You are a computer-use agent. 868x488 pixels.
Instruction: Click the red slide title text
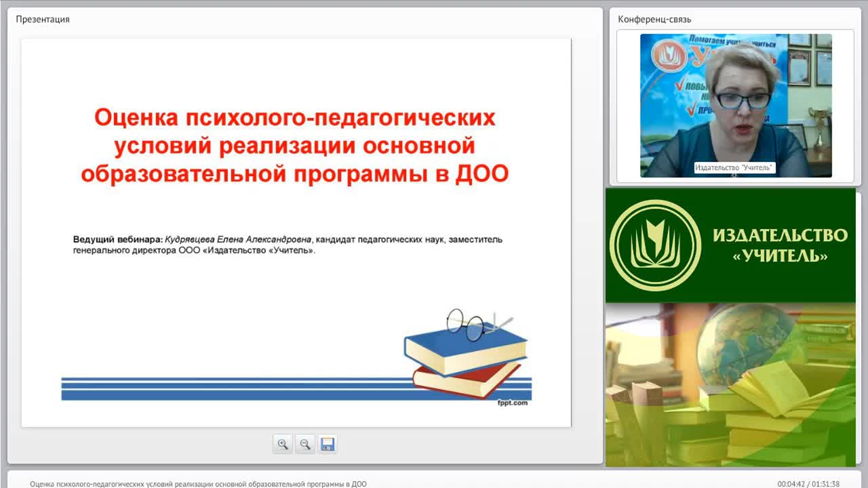point(295,146)
